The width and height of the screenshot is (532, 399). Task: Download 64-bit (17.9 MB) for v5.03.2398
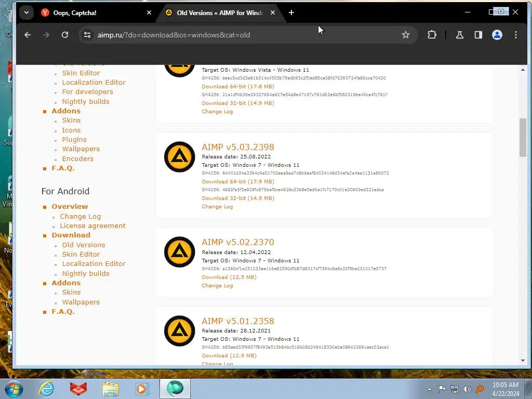point(238,181)
